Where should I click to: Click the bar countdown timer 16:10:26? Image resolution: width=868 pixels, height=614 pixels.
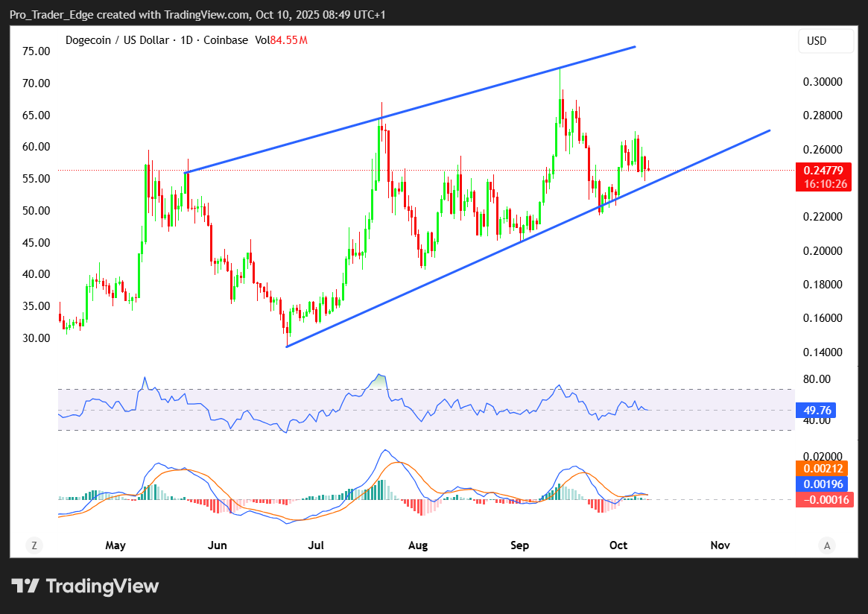coord(823,184)
